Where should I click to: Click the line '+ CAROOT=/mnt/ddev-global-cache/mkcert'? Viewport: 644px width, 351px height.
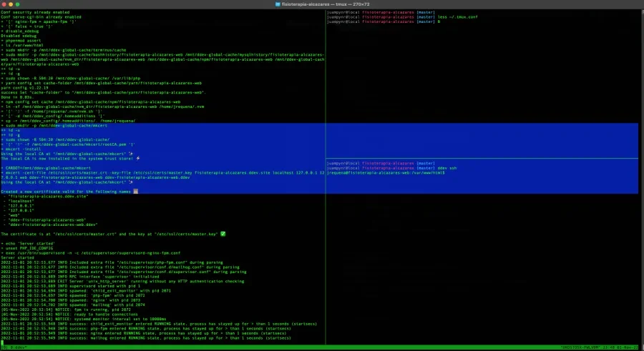tap(46, 168)
